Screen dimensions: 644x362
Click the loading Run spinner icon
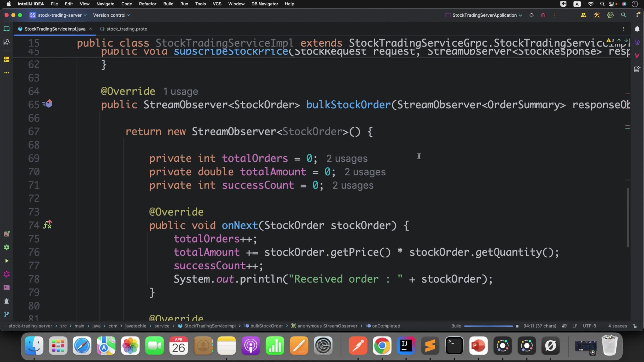531,15
